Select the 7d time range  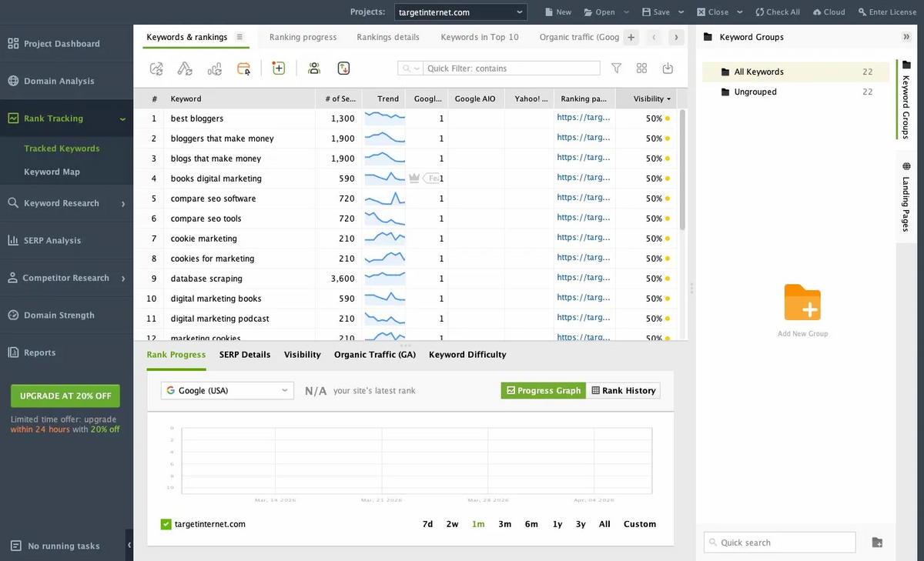pyautogui.click(x=427, y=524)
